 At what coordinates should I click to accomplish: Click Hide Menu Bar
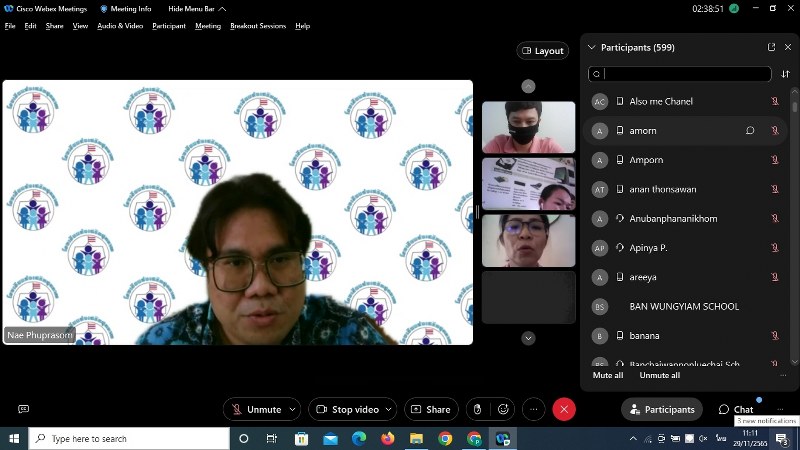click(x=197, y=9)
